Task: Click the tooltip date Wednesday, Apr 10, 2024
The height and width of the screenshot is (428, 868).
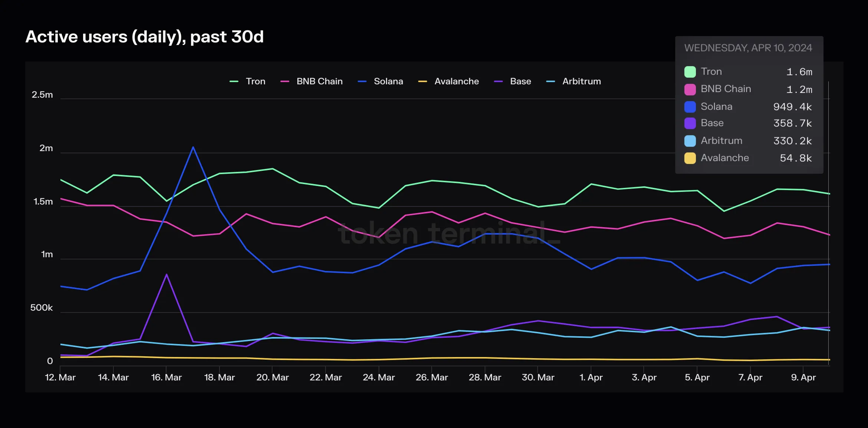Action: [748, 48]
